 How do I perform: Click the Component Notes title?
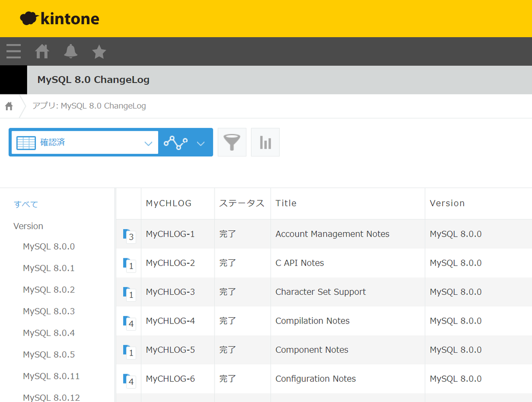tap(312, 350)
